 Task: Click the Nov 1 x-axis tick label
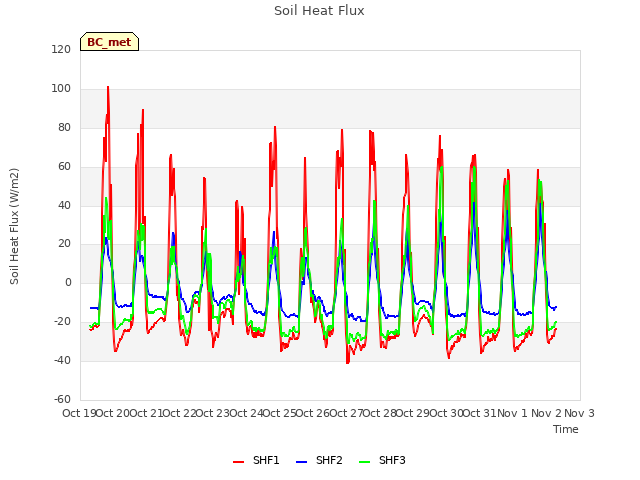[x=512, y=413]
